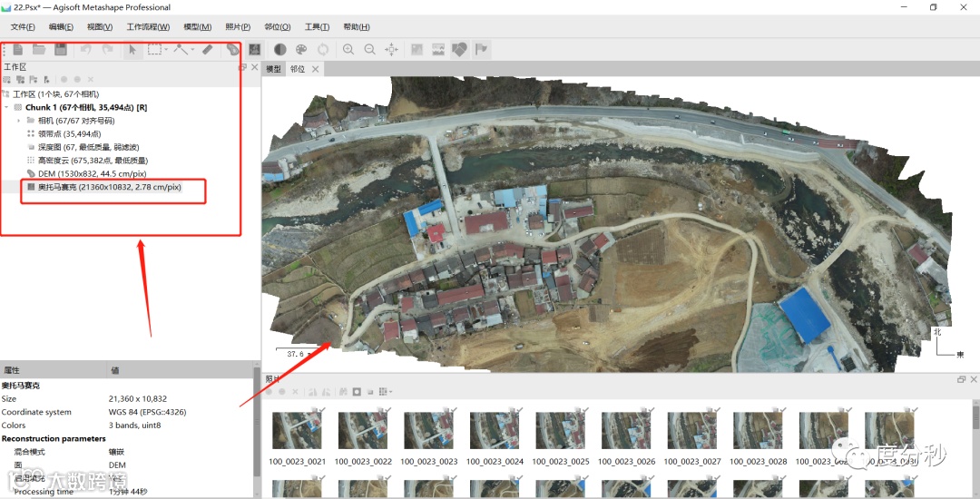Switch to the 模型 view tab
The image size is (980, 499).
pos(274,69)
